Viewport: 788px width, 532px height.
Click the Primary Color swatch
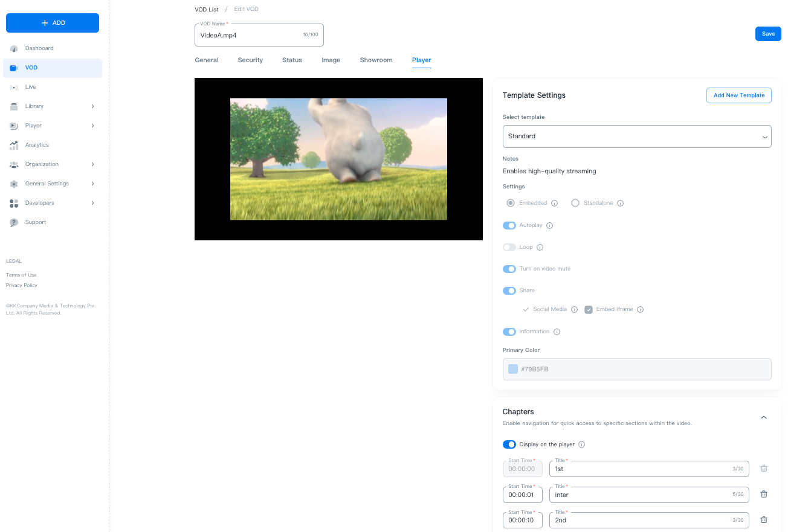point(513,369)
